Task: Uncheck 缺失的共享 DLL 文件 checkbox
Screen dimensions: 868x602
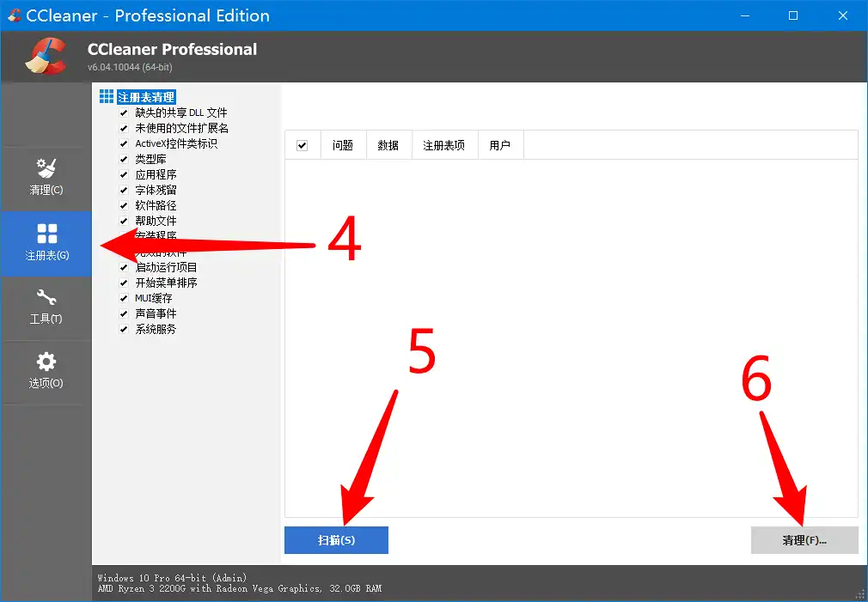Action: coord(124,112)
